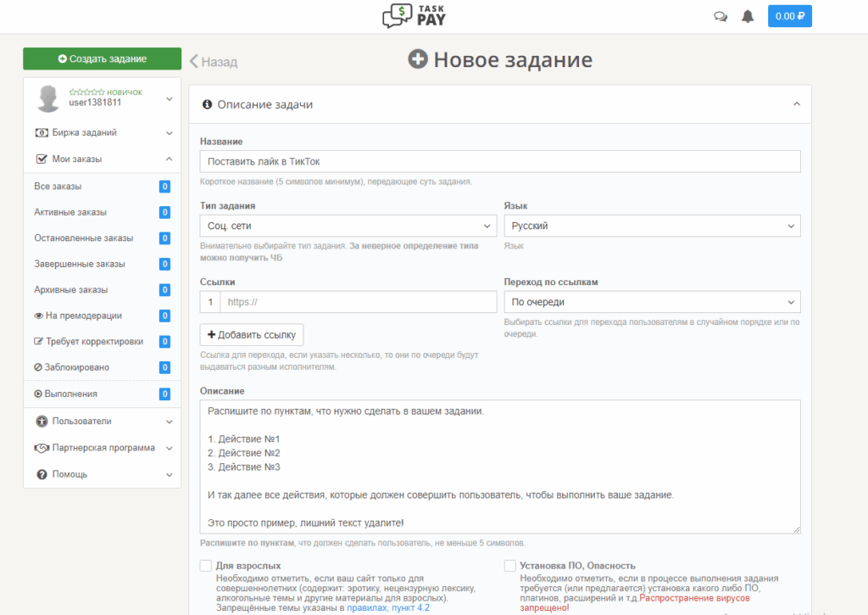Click the badge count beside Все заказы
This screenshot has width=868, height=615.
[x=164, y=186]
